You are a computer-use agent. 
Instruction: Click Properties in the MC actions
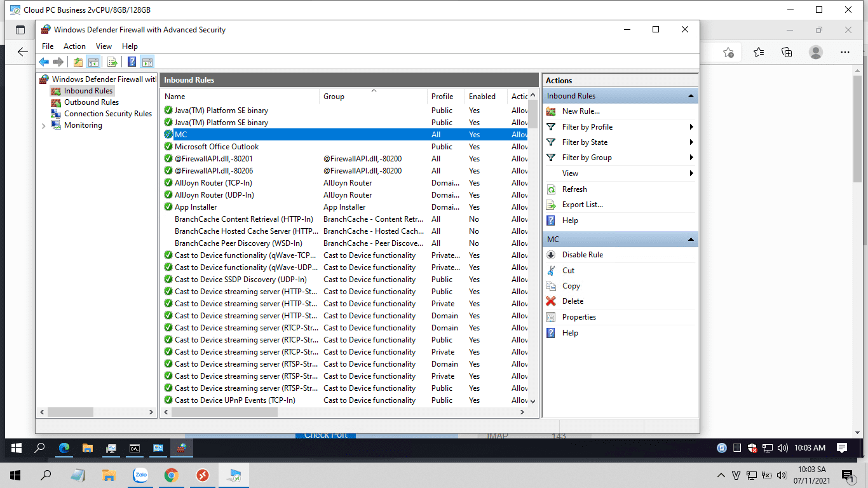579,317
